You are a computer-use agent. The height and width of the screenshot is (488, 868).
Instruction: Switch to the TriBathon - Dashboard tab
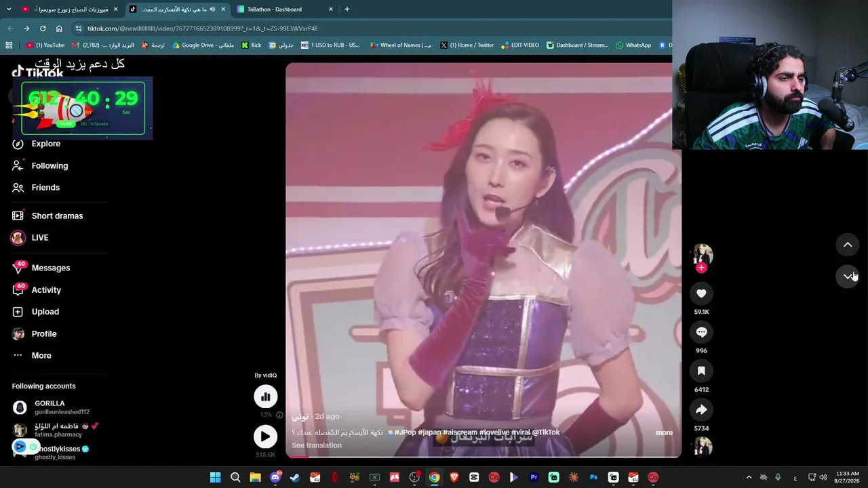point(285,9)
